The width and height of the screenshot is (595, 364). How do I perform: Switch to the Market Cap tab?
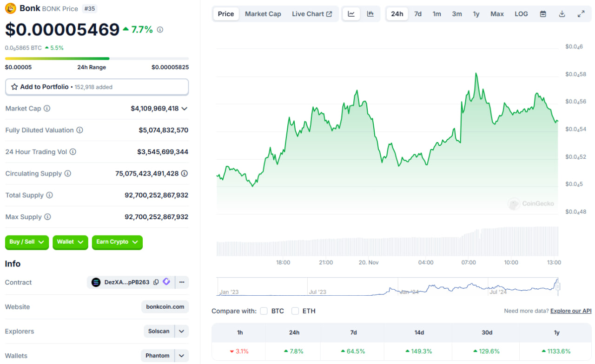pos(263,14)
